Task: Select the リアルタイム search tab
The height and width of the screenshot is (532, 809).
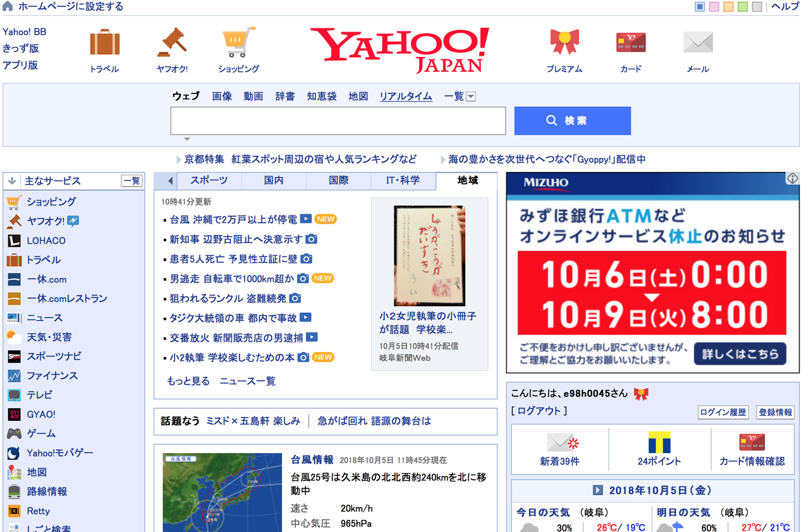Action: pos(406,96)
